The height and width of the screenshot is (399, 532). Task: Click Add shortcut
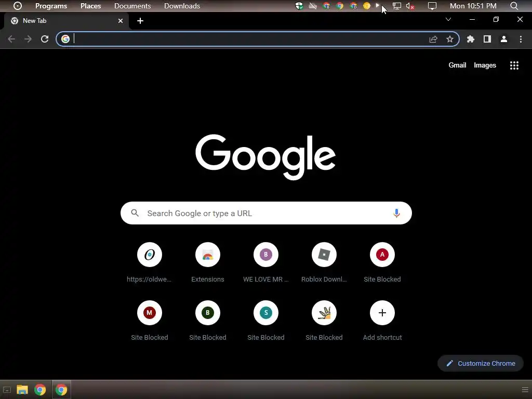point(382,321)
